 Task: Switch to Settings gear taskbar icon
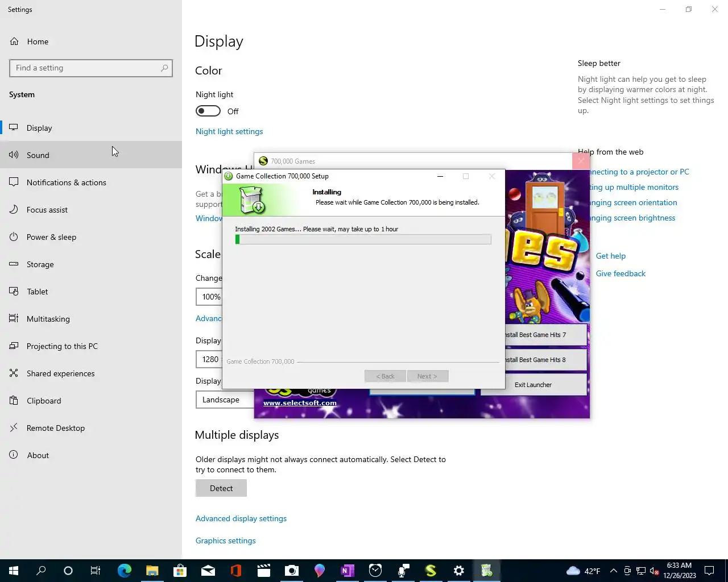(458, 571)
